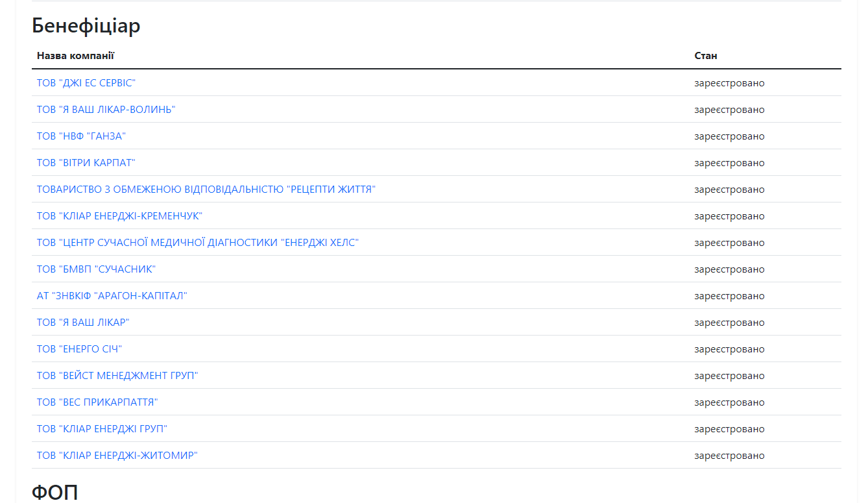Click the ТОВ "НВФ "ГАНЗА" link
Screen dimensions: 868x503
(81, 136)
